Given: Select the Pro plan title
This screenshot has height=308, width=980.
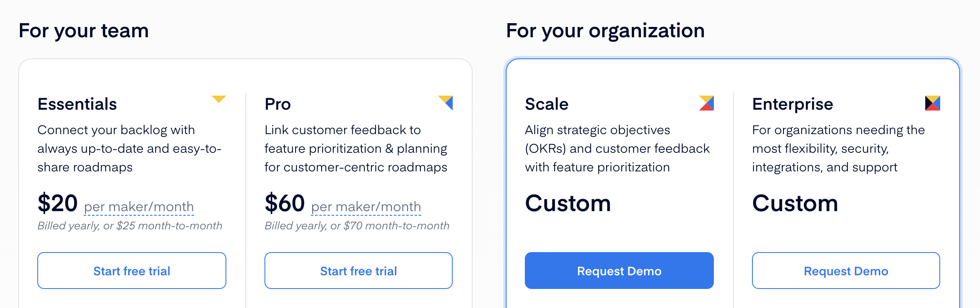Looking at the screenshot, I should click(x=277, y=103).
